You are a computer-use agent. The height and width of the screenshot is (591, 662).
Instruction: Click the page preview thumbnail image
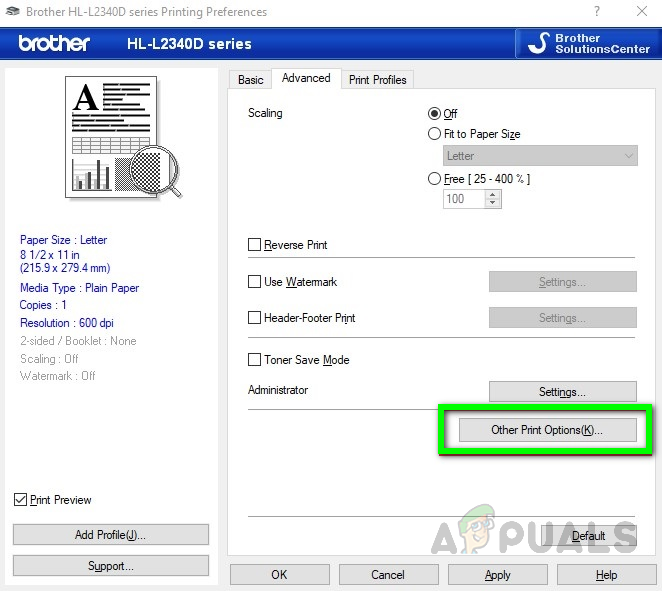[123, 137]
